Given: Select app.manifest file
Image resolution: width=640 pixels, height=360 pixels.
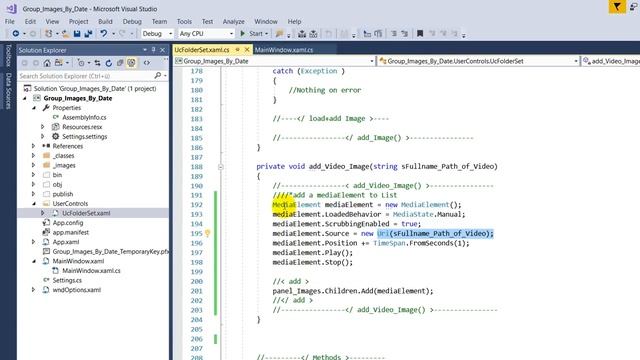Looking at the screenshot, I should tap(71, 232).
